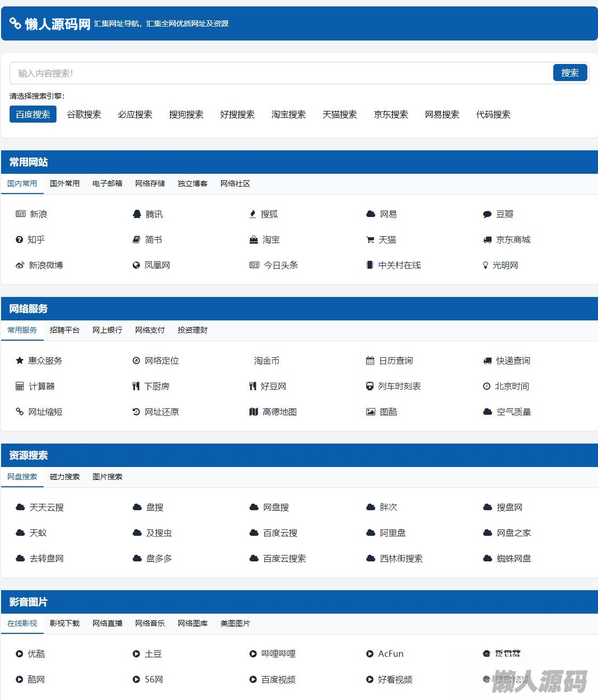Click the chain-link logo icon in the header
598x700 pixels.
click(x=15, y=23)
